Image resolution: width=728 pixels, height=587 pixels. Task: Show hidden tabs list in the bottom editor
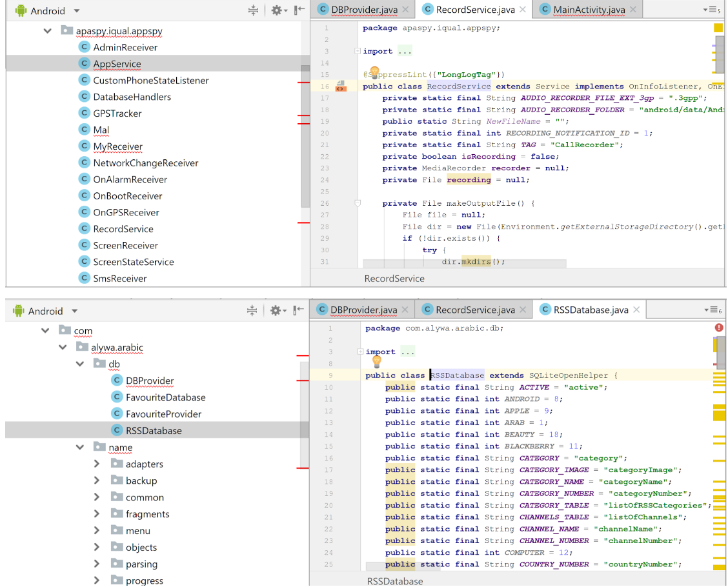point(713,310)
